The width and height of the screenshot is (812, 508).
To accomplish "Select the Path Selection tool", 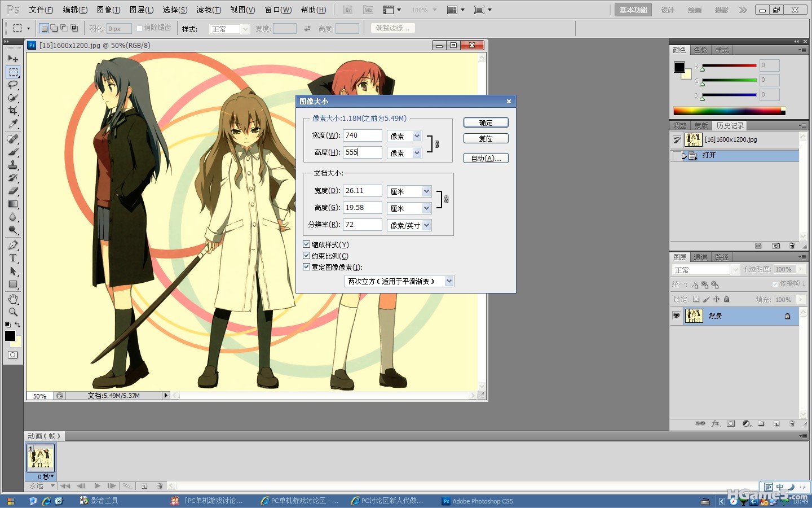I will click(13, 271).
